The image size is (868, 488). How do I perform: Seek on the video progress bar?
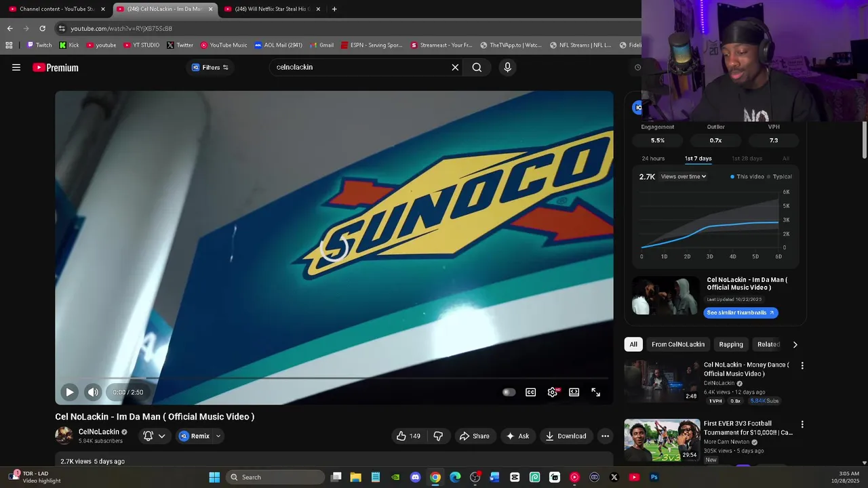click(x=334, y=378)
